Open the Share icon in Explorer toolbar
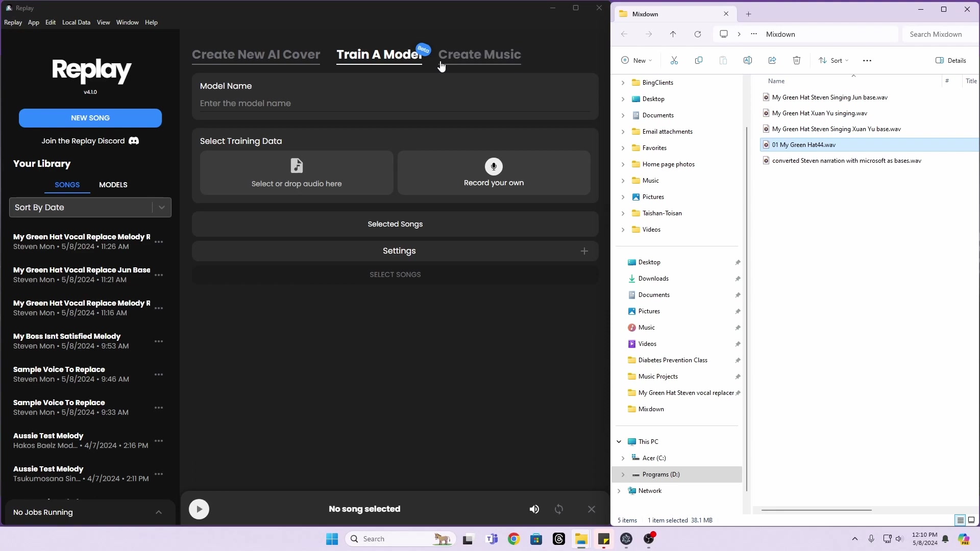This screenshot has height=551, width=980. (x=772, y=60)
